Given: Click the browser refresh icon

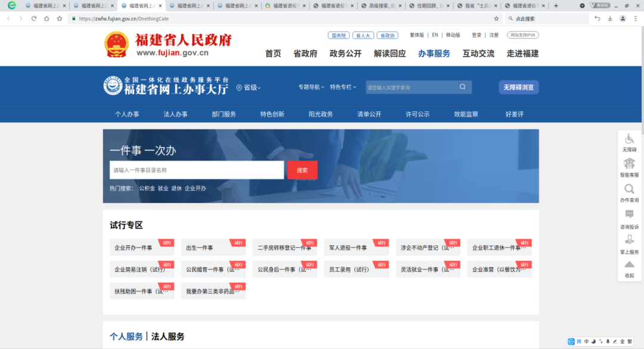Looking at the screenshot, I should coord(34,18).
